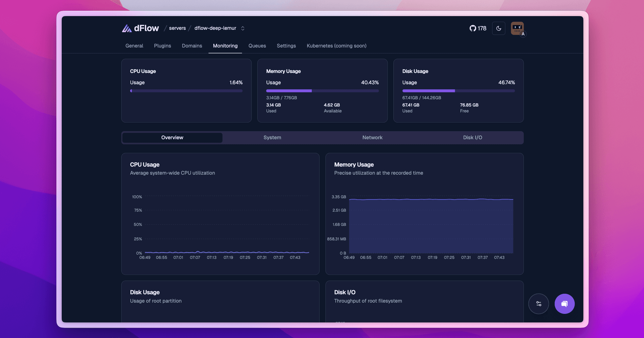Expand the dflow-deep-lemur server switcher
Screen dimensions: 644x338
243,29
